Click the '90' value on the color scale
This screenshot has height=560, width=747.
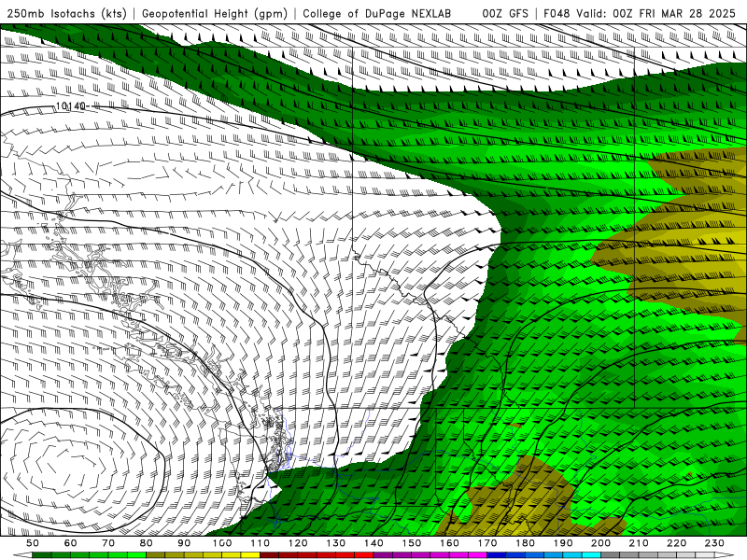click(x=184, y=543)
